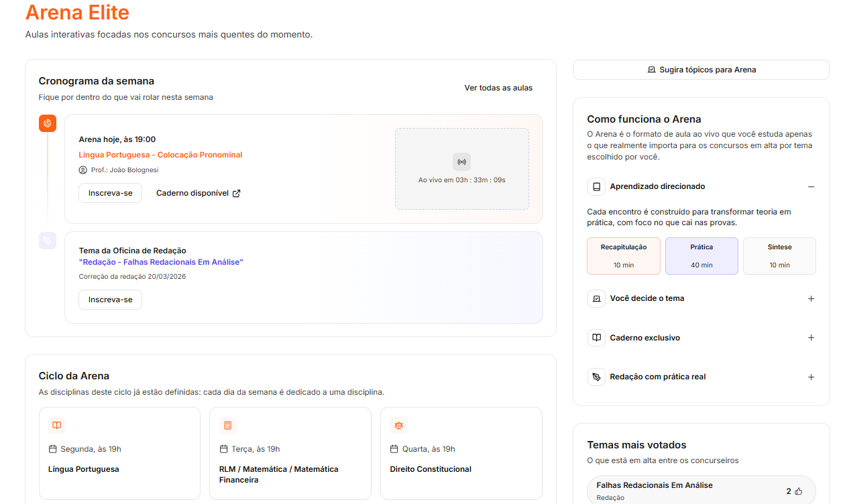Screen dimensions: 843x504
Task: Click the purple Oficina de Redação timeline icon
Action: tap(48, 241)
